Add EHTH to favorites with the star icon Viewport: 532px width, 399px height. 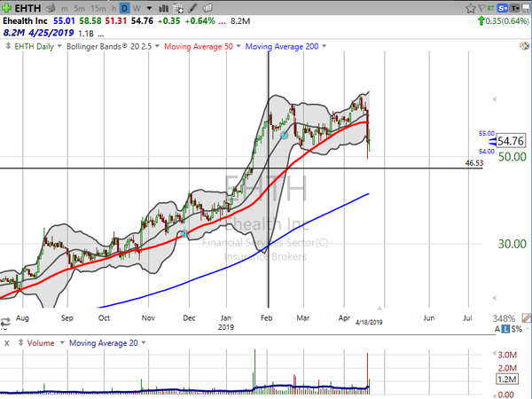point(471,8)
